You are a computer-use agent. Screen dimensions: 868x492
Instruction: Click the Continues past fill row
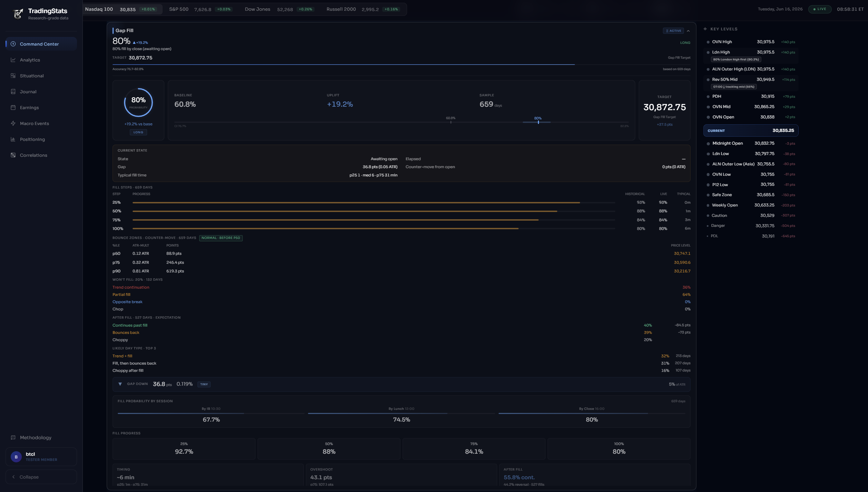click(x=401, y=325)
